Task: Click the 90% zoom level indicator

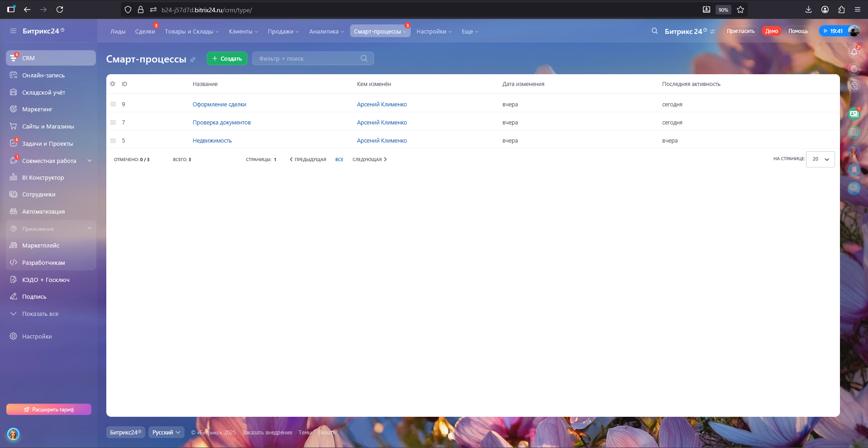Action: 723,10
